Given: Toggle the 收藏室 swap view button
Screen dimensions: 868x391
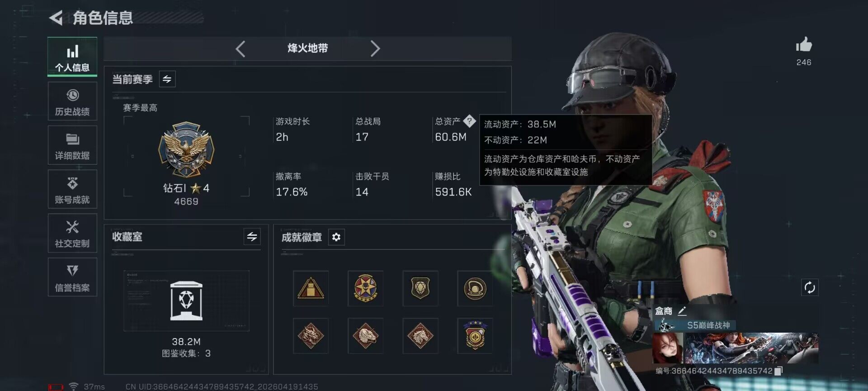Looking at the screenshot, I should point(252,237).
